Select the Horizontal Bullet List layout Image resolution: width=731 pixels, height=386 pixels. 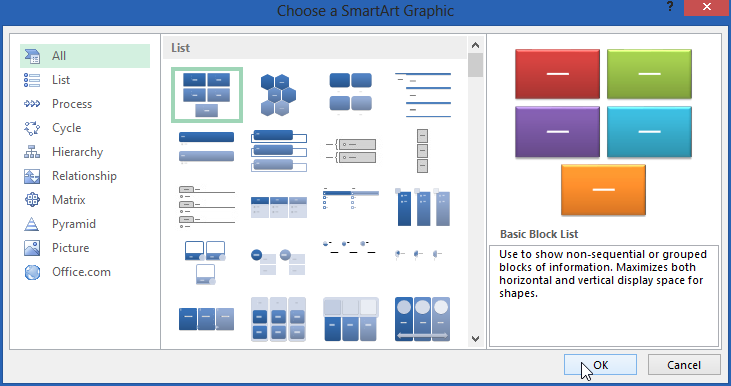coord(278,207)
